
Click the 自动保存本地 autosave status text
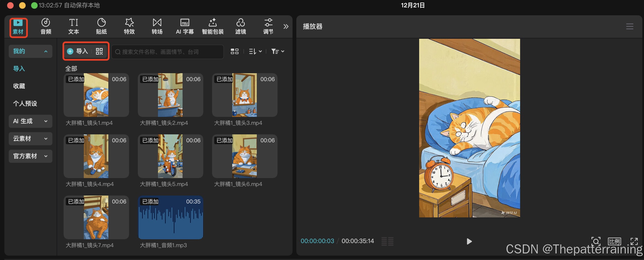82,5
